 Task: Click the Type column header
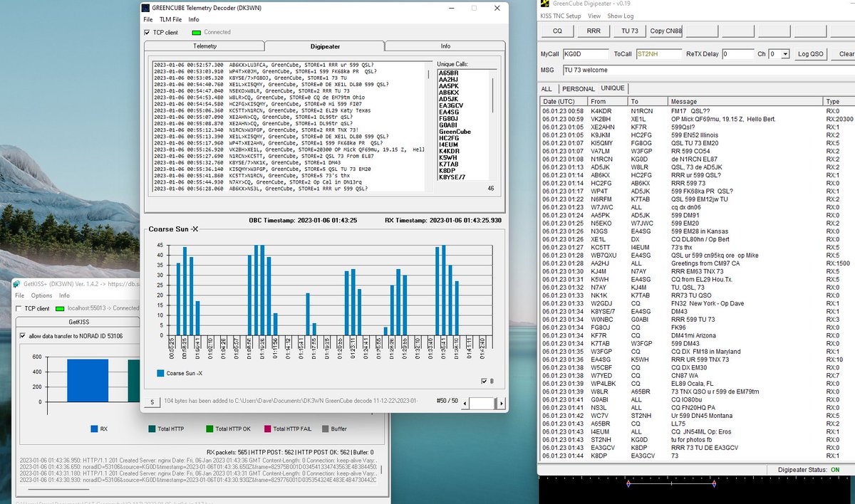pyautogui.click(x=839, y=102)
